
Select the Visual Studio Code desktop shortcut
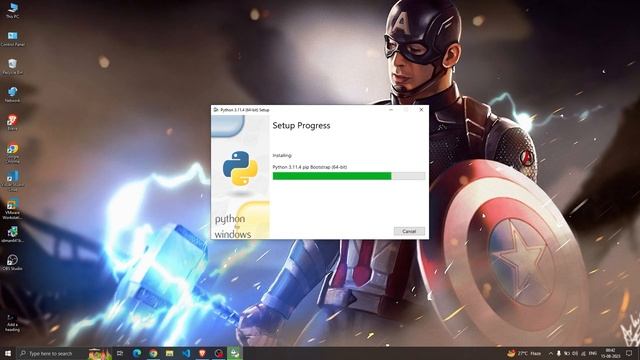point(12,181)
